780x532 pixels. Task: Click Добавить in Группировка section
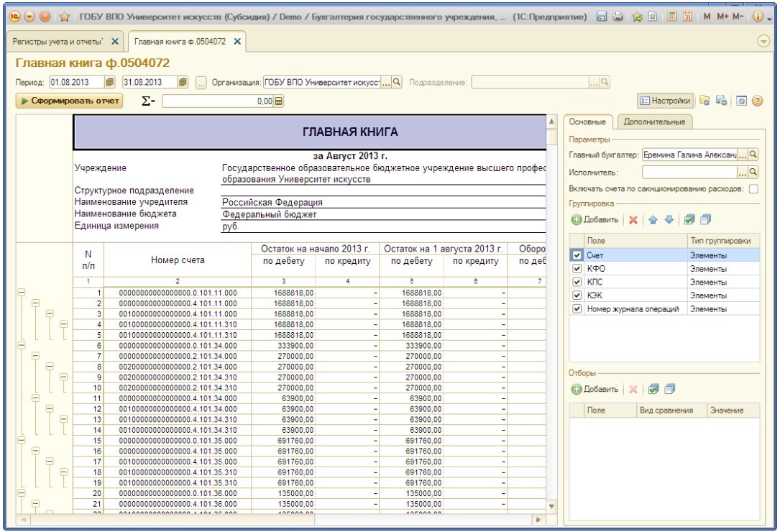[595, 219]
